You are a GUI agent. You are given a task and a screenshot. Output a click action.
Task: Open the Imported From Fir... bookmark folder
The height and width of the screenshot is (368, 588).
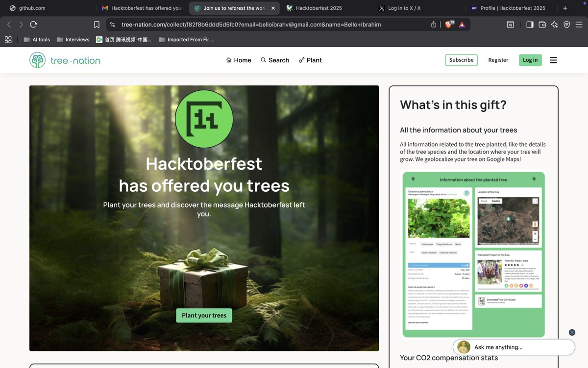[x=186, y=40]
